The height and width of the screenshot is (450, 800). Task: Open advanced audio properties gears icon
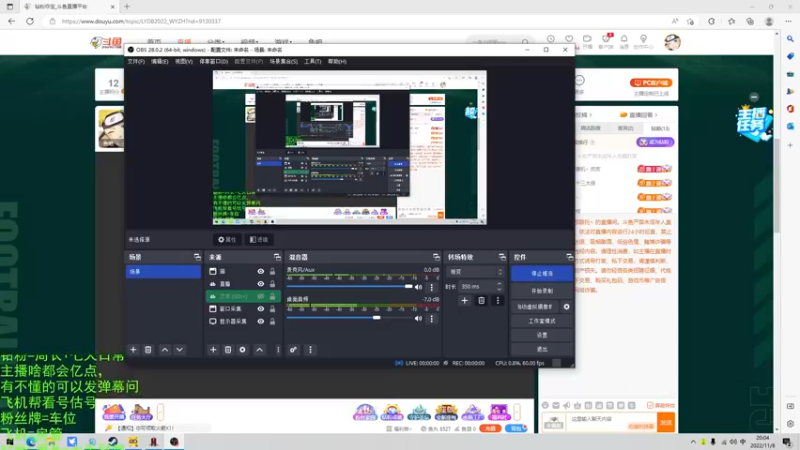293,349
